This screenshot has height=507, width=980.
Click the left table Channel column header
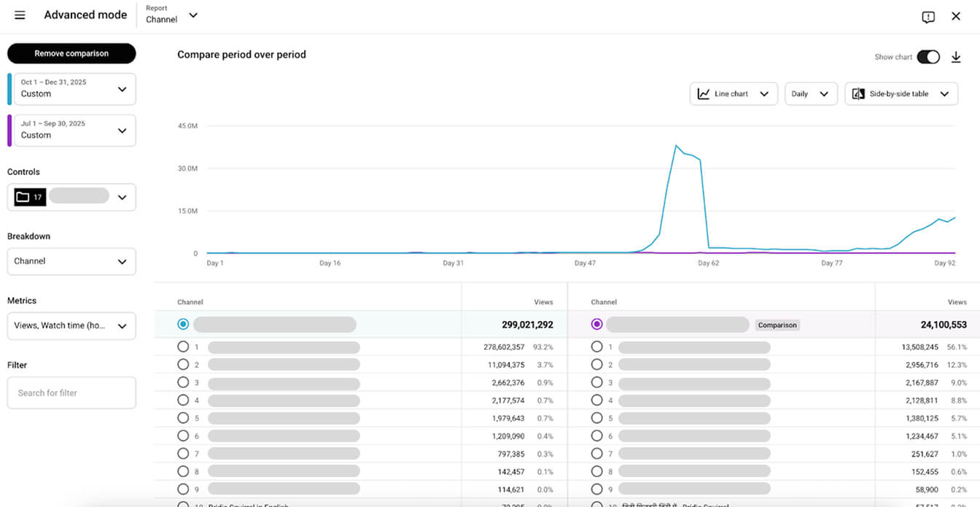pos(190,302)
